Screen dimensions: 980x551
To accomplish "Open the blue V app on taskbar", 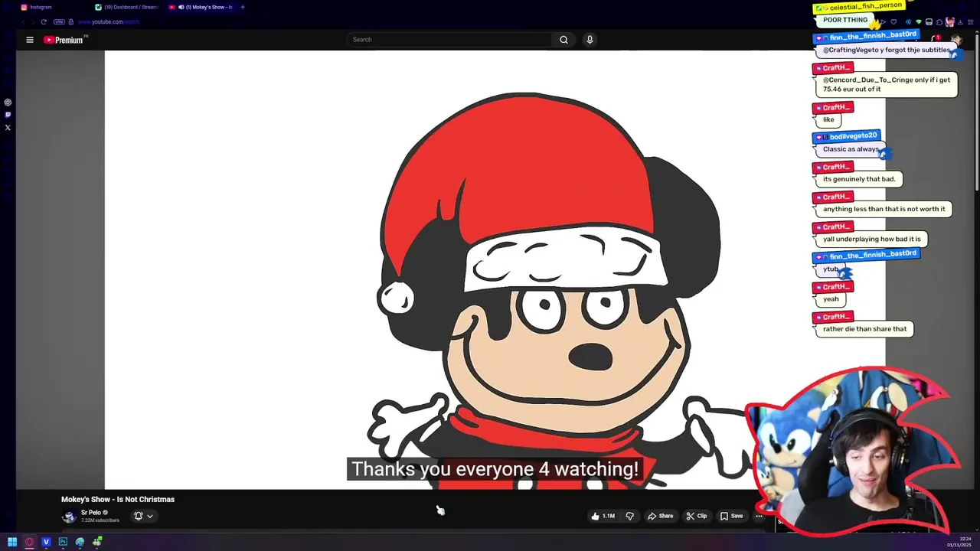I will click(x=46, y=542).
